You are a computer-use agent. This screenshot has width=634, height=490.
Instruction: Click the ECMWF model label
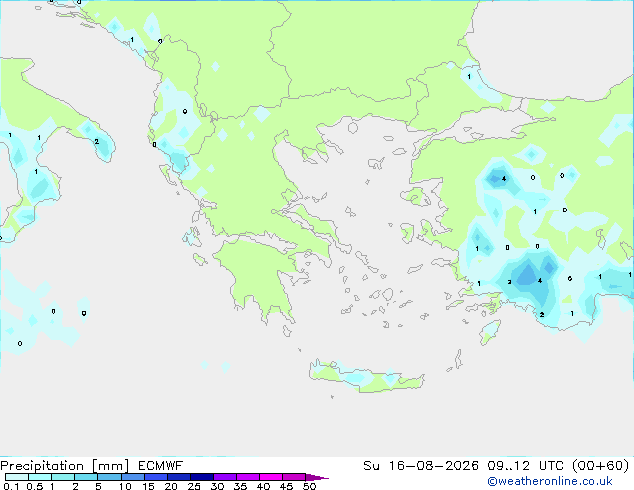(x=161, y=466)
